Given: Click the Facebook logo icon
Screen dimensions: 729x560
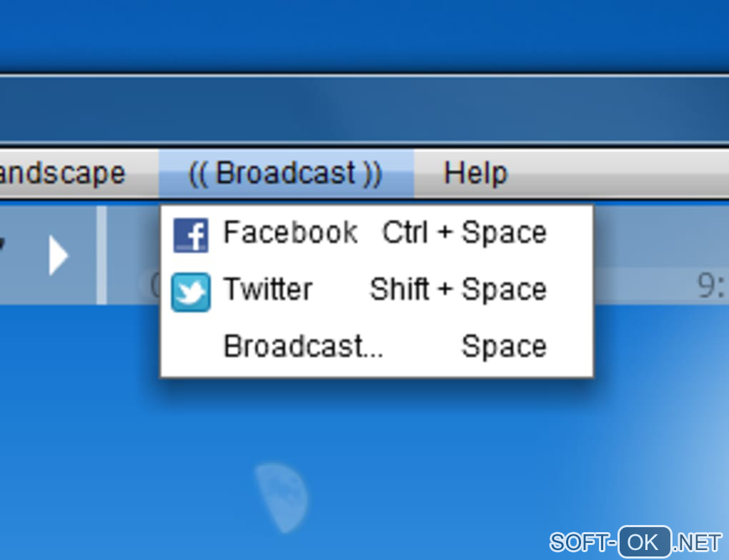Looking at the screenshot, I should click(x=191, y=235).
